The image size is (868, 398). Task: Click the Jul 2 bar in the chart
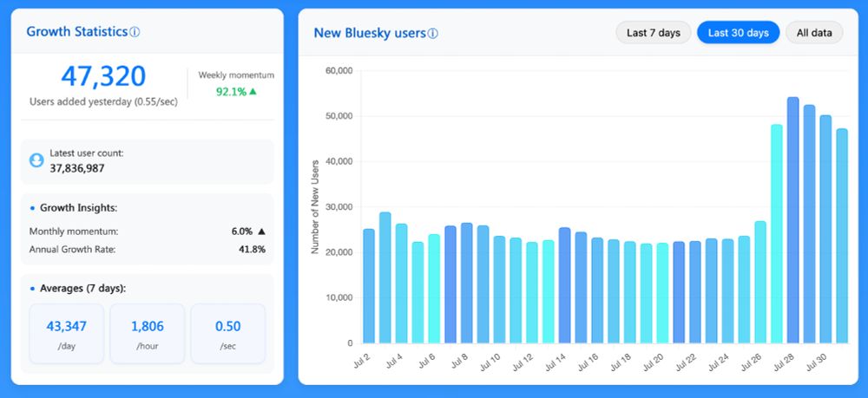click(369, 286)
